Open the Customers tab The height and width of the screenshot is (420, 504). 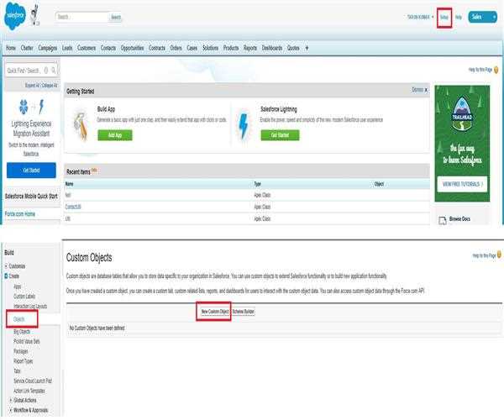[87, 48]
